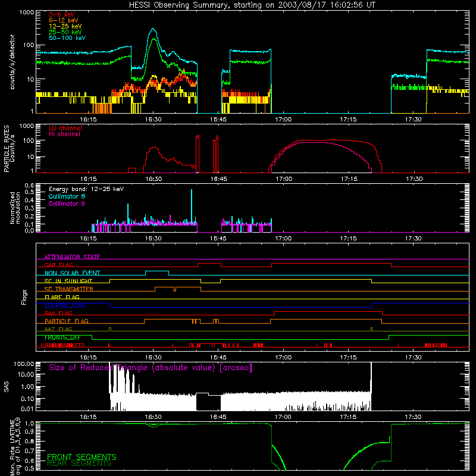Screen dimensions: 476x476
Task: Select the green FRONTS OFF label
Action: click(x=62, y=337)
